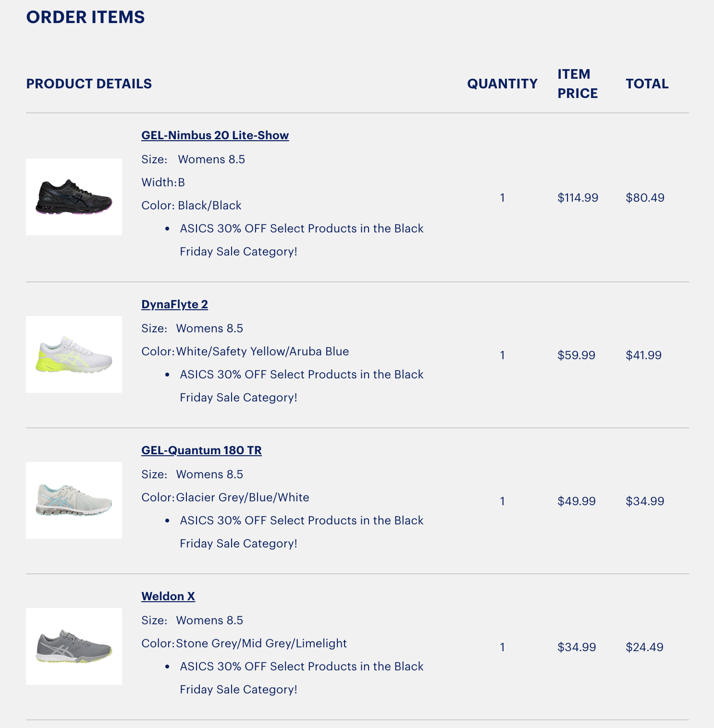
Task: Open the Weldon X product link
Action: 168,596
